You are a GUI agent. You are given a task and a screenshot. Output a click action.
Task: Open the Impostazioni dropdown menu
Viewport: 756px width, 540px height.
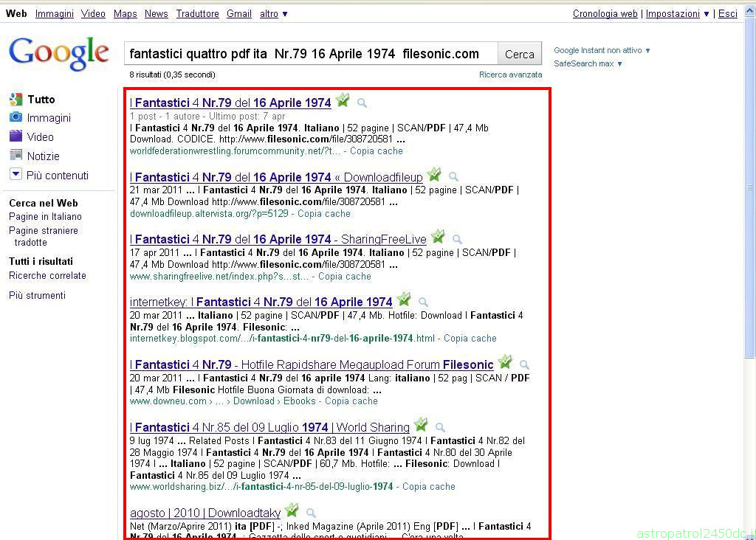tap(678, 14)
